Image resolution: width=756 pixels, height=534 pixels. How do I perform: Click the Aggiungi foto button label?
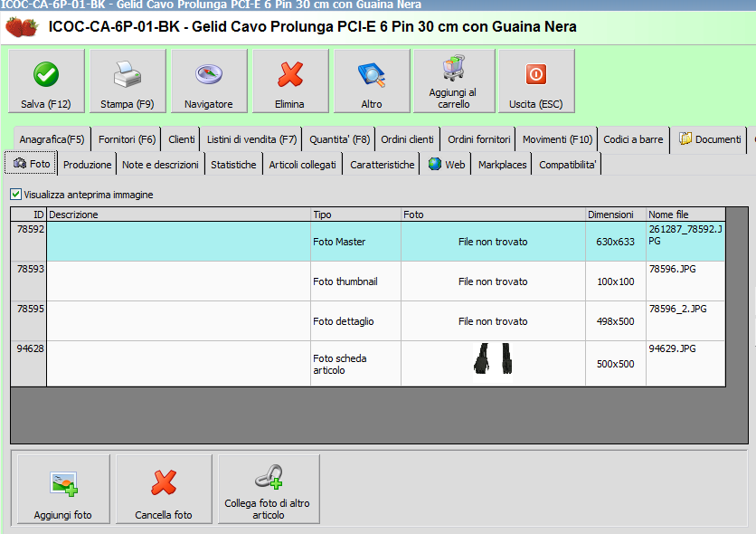pos(62,515)
